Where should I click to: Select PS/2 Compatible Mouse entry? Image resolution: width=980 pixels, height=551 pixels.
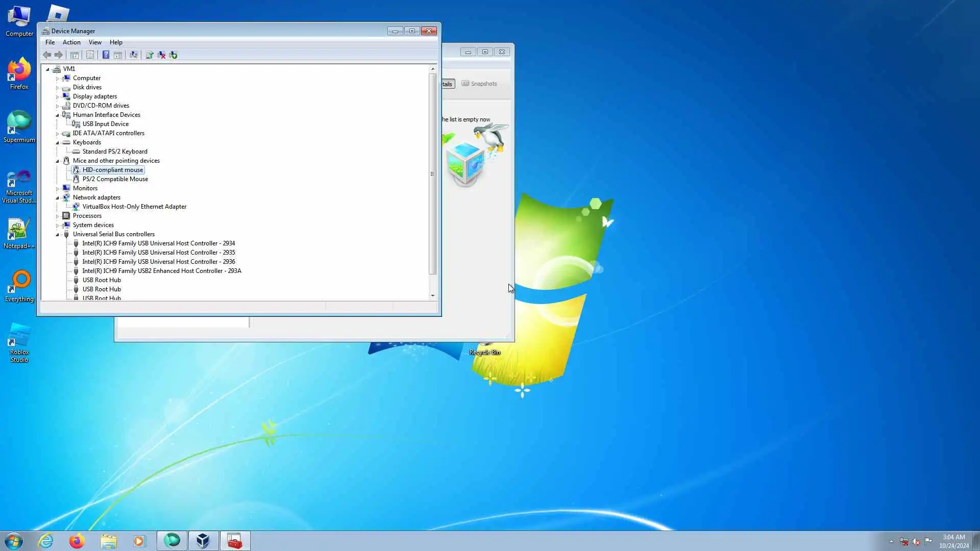click(x=115, y=179)
